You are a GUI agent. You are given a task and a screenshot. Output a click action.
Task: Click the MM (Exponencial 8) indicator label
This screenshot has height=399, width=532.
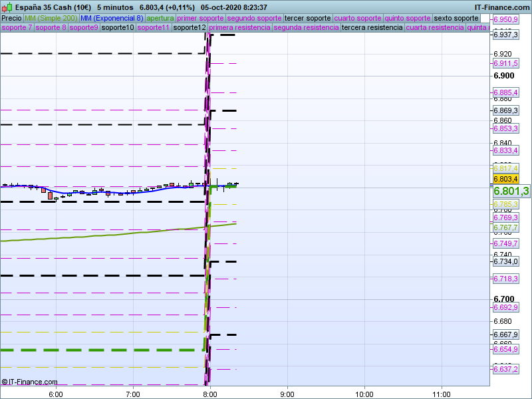[x=111, y=18]
